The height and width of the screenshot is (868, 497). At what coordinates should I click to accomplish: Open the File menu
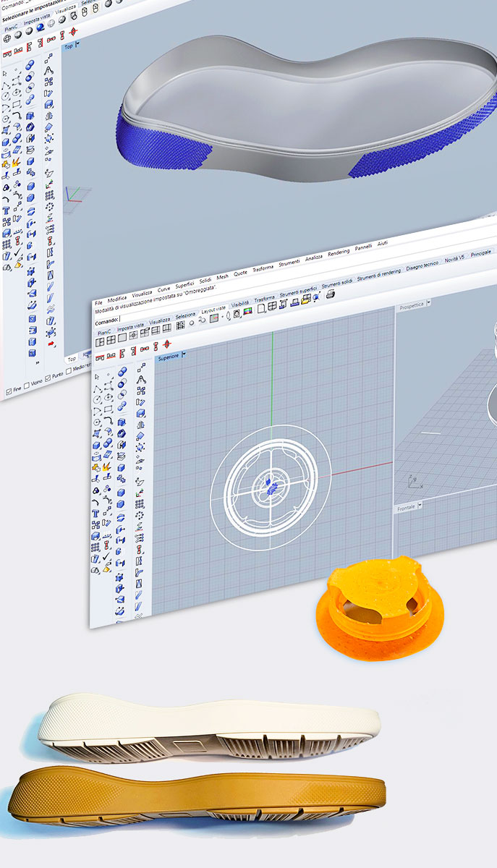(x=98, y=302)
